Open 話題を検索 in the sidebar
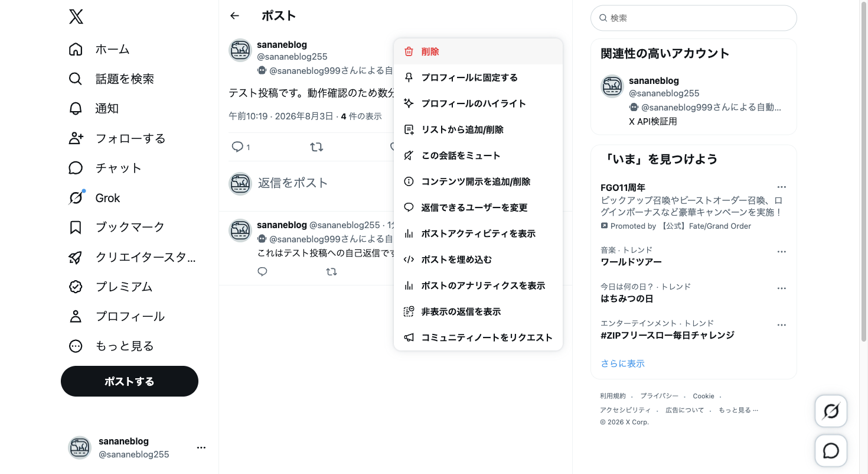Image resolution: width=868 pixels, height=474 pixels. click(112, 79)
